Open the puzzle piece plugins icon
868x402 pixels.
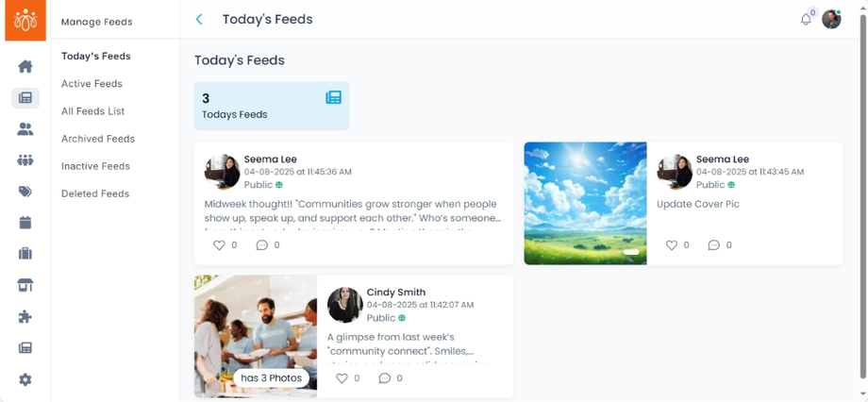click(25, 317)
